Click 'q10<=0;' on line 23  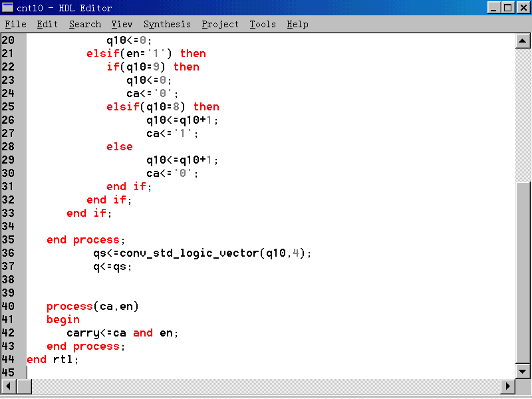click(x=149, y=80)
